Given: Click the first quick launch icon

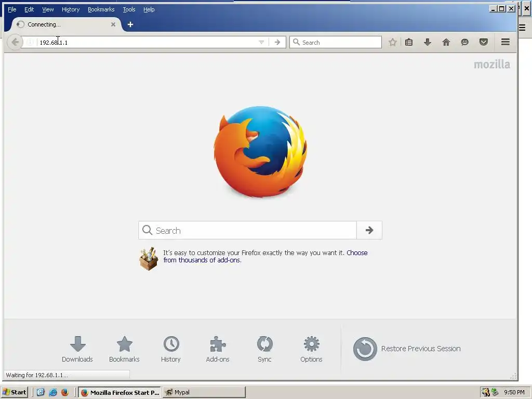Looking at the screenshot, I should point(41,392).
